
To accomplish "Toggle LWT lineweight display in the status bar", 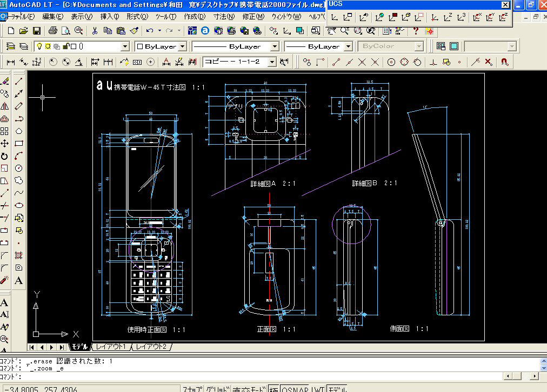I will click(x=318, y=389).
